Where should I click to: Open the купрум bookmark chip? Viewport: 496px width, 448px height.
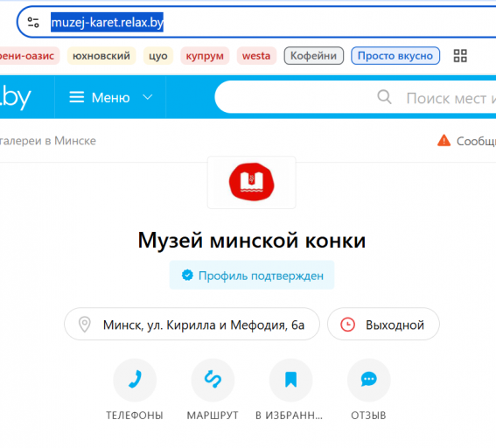pyautogui.click(x=205, y=56)
